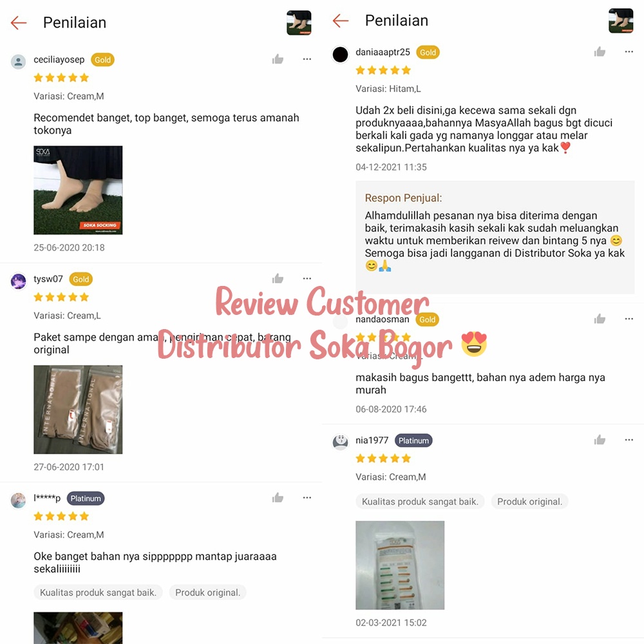
Task: Open product thumbnail in left header
Action: coord(299,23)
